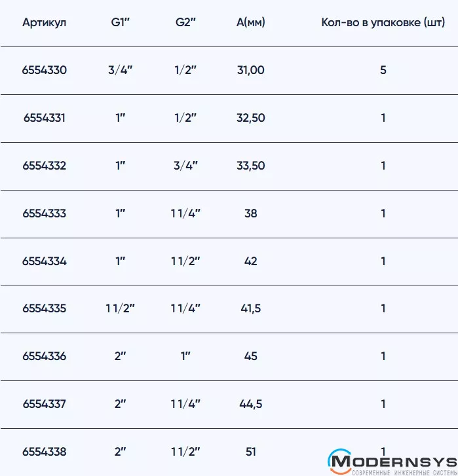This screenshot has height=476, width=458.
Task: Select article number 6554333
Action: 45,213
